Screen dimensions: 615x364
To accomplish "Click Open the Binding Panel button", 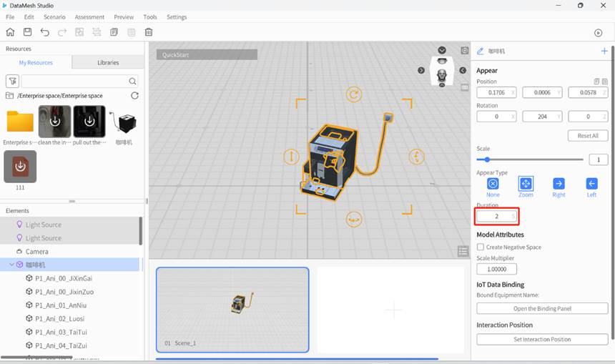I will [542, 309].
